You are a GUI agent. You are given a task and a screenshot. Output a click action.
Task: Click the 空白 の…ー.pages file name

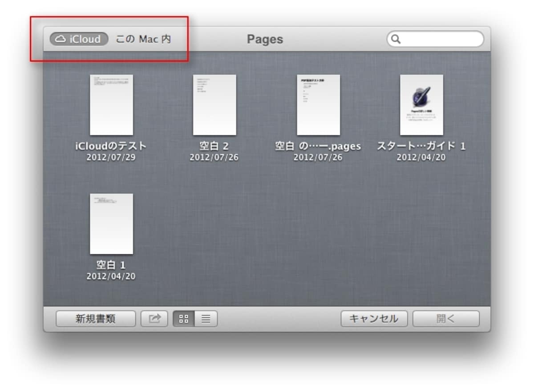click(318, 146)
